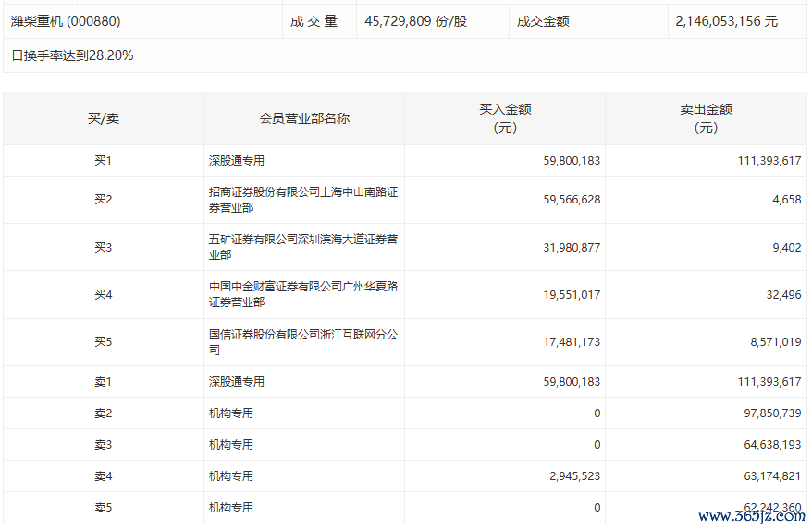The image size is (812, 530).
Task: Click the 日换手率达到28.20% note
Action: pyautogui.click(x=72, y=55)
